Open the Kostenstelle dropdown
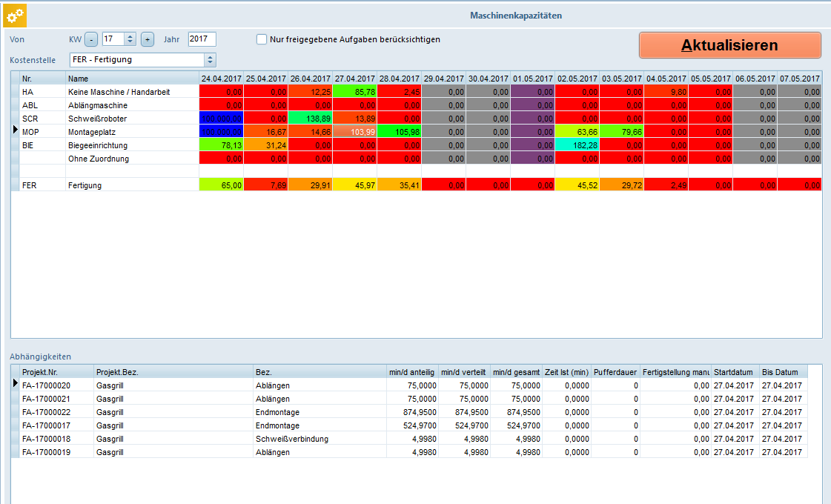 211,60
